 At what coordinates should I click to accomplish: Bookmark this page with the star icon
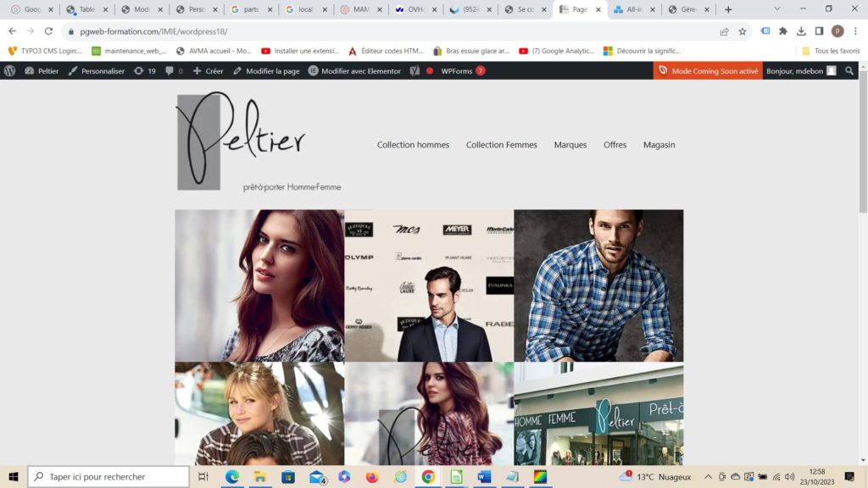[x=743, y=31]
